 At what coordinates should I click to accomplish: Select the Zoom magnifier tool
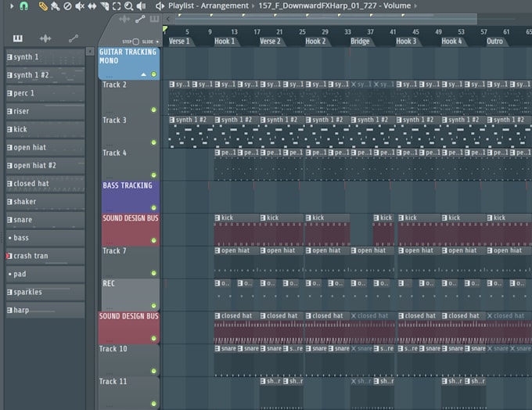click(x=128, y=6)
